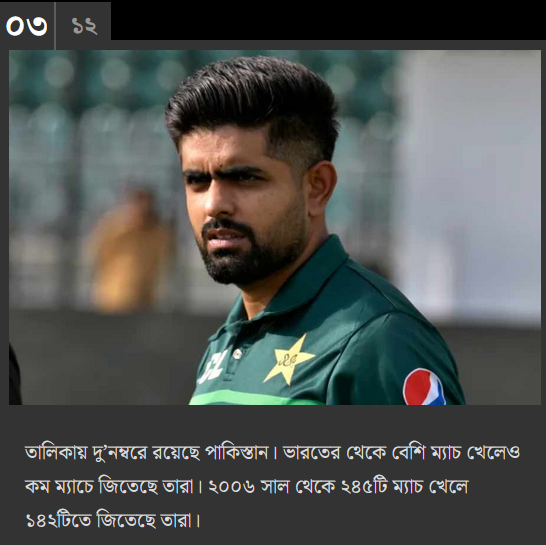This screenshot has height=545, width=546.
Task: Select the word পাকিস্তান in caption
Action: click(236, 452)
